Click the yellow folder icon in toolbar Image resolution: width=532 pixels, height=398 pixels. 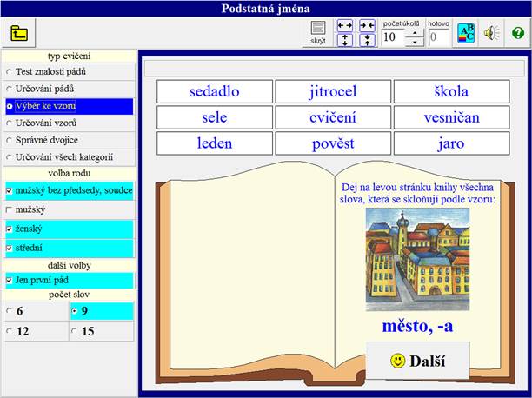click(19, 34)
